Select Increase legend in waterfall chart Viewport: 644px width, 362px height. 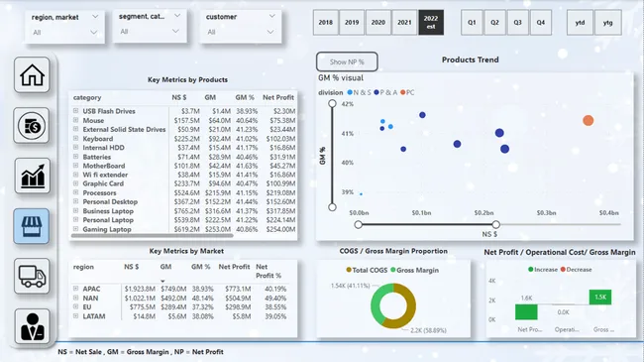point(543,270)
